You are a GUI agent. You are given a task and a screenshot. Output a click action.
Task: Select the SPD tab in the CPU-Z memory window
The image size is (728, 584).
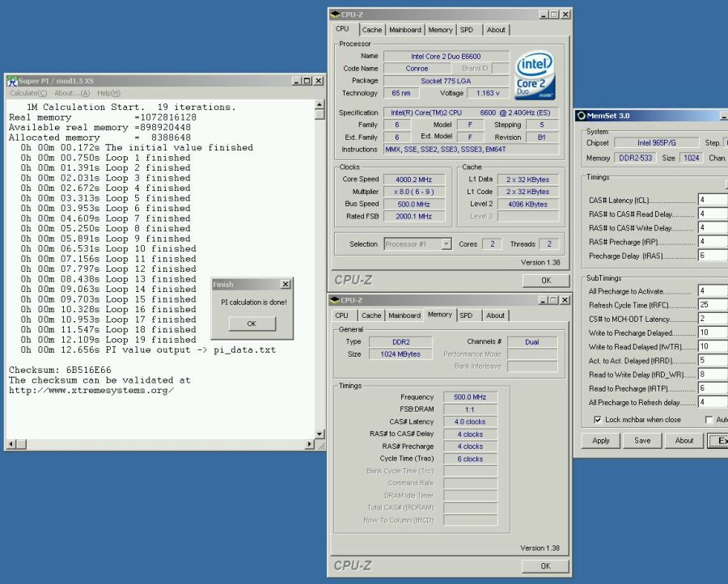click(x=466, y=315)
